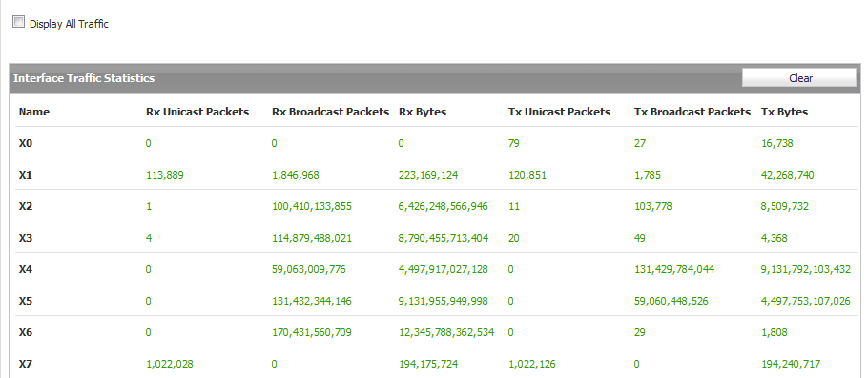Click X6 Tx Broadcast value 29
The width and height of the screenshot is (868, 378).
tap(640, 332)
